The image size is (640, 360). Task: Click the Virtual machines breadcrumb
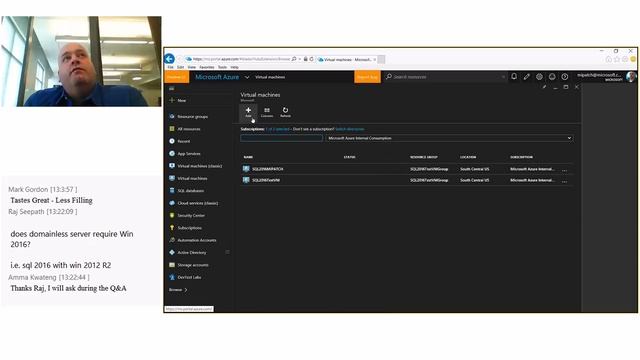coord(270,77)
